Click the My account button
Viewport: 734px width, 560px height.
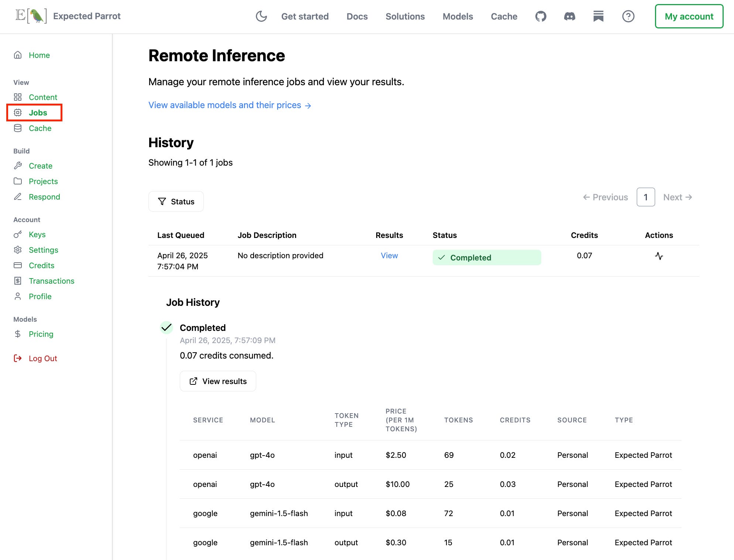coord(689,17)
